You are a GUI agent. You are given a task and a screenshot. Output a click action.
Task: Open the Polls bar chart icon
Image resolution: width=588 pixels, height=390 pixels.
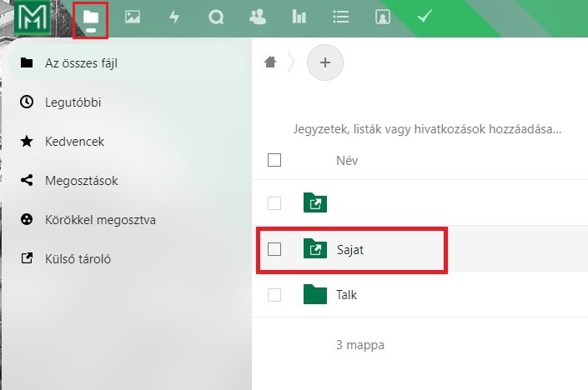[299, 17]
